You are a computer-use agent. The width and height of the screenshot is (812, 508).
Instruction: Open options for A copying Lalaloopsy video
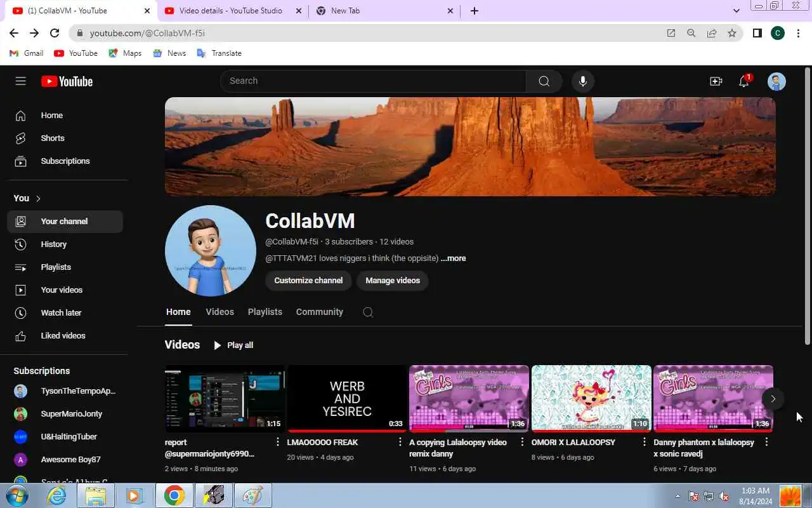[x=522, y=442]
